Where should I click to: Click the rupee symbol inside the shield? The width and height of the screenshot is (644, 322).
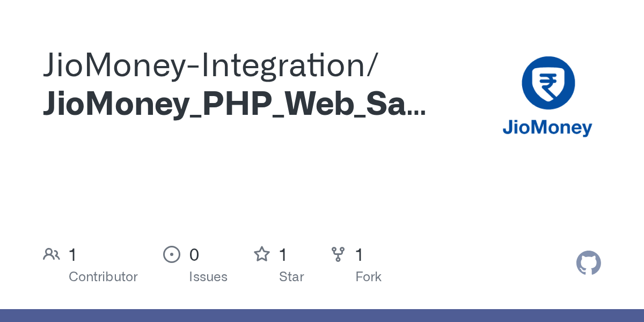[x=548, y=84]
